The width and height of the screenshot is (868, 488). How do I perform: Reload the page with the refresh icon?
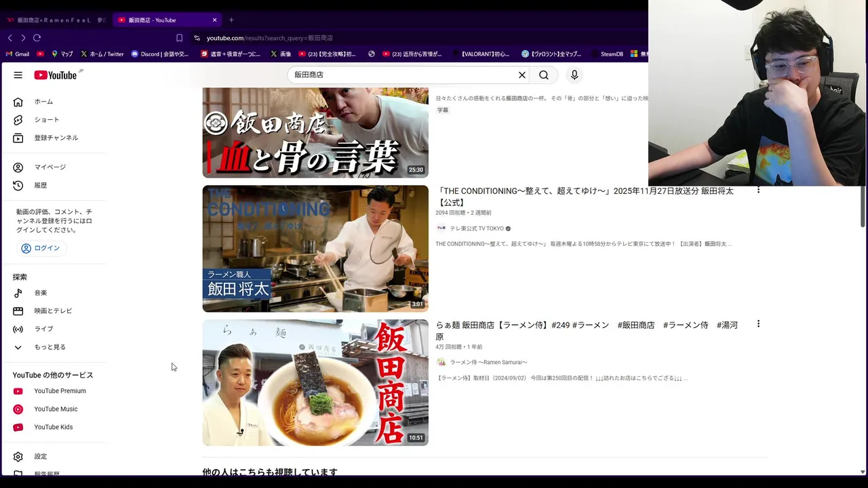pos(37,38)
